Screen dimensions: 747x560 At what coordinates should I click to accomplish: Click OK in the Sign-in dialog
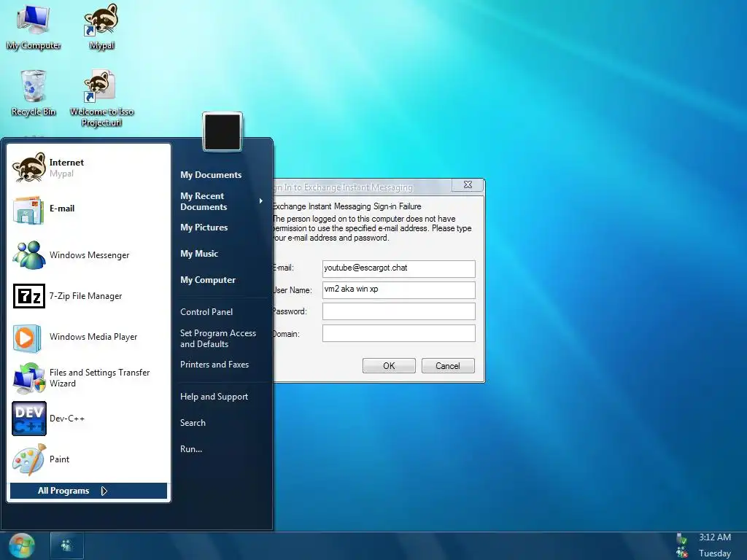click(389, 366)
